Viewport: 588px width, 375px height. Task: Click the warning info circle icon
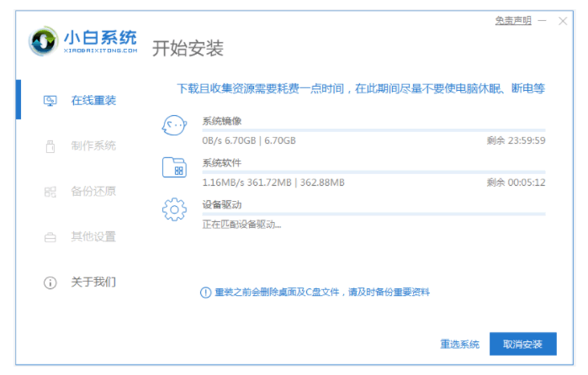pyautogui.click(x=205, y=293)
